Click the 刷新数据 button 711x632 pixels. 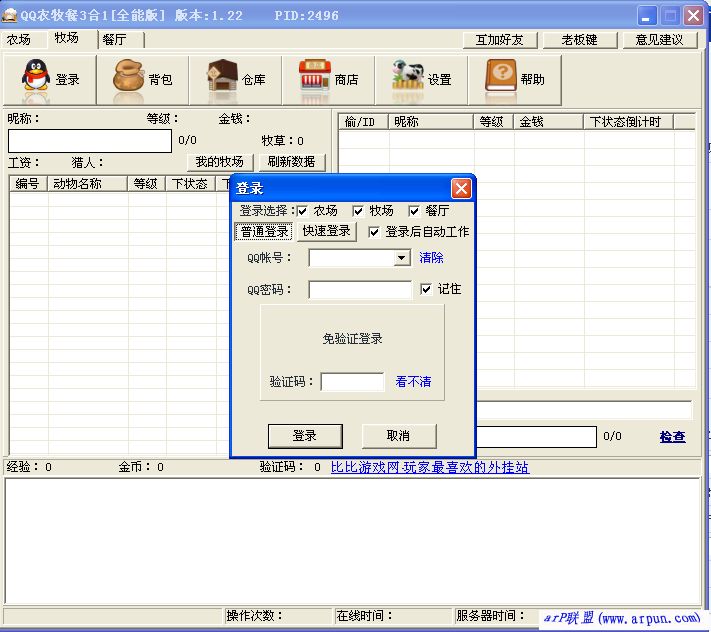292,162
